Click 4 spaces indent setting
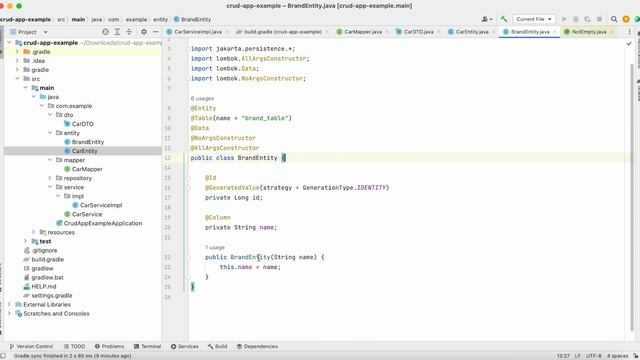 click(x=618, y=356)
